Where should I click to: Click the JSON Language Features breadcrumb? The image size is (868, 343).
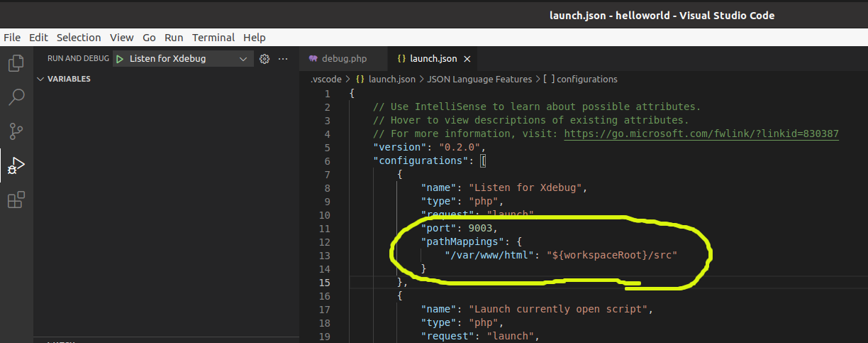(x=479, y=80)
